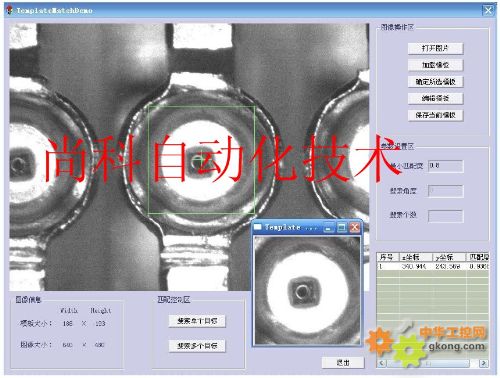Viewport: 500px width, 378px height.
Task: Click the TemplateMatchDemo title bar app icon
Action: (10, 10)
